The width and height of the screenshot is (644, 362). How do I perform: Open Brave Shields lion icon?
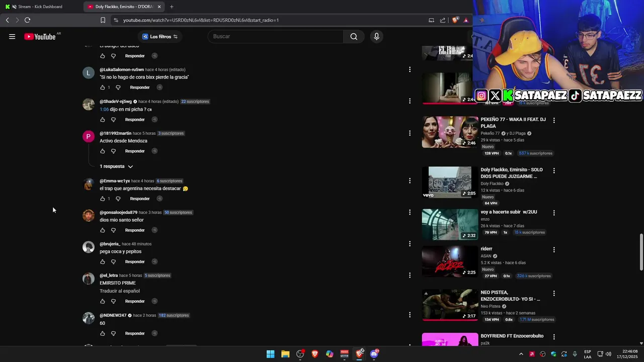point(455,20)
